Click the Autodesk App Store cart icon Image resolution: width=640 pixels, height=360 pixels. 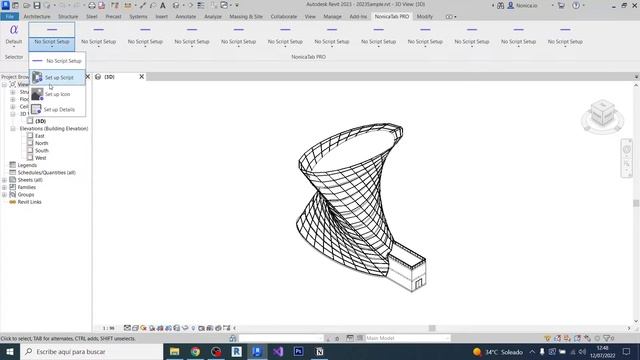pos(561,5)
